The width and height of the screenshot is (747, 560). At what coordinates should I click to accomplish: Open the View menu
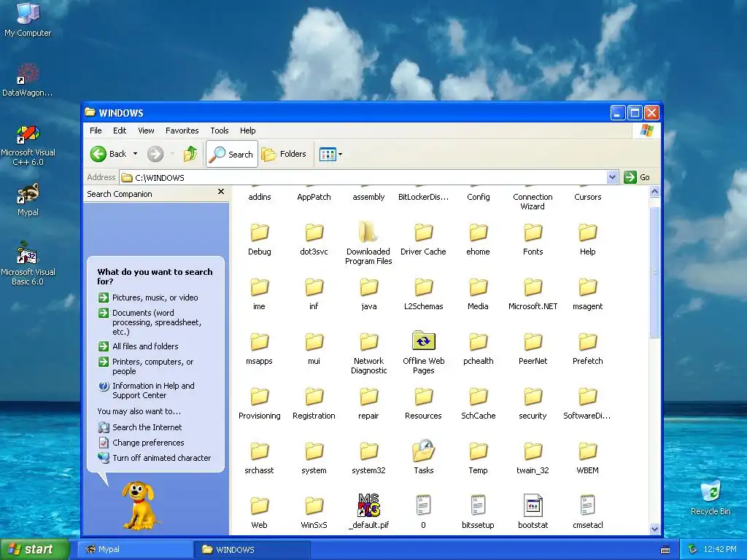pos(146,131)
